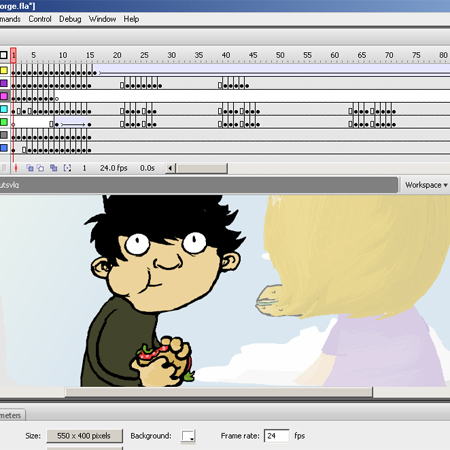Viewport: 450px width, 450px height.
Task: Toggle outlines for the magenta layer
Action: (4, 96)
